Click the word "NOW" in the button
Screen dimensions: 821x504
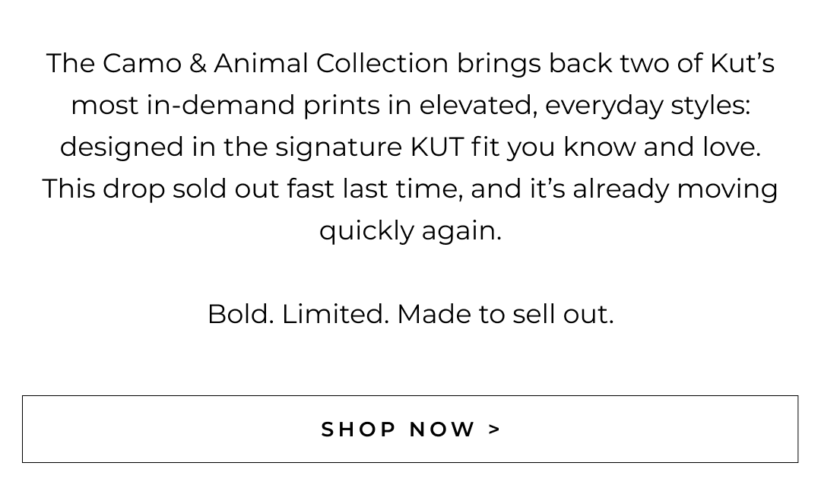pyautogui.click(x=442, y=430)
